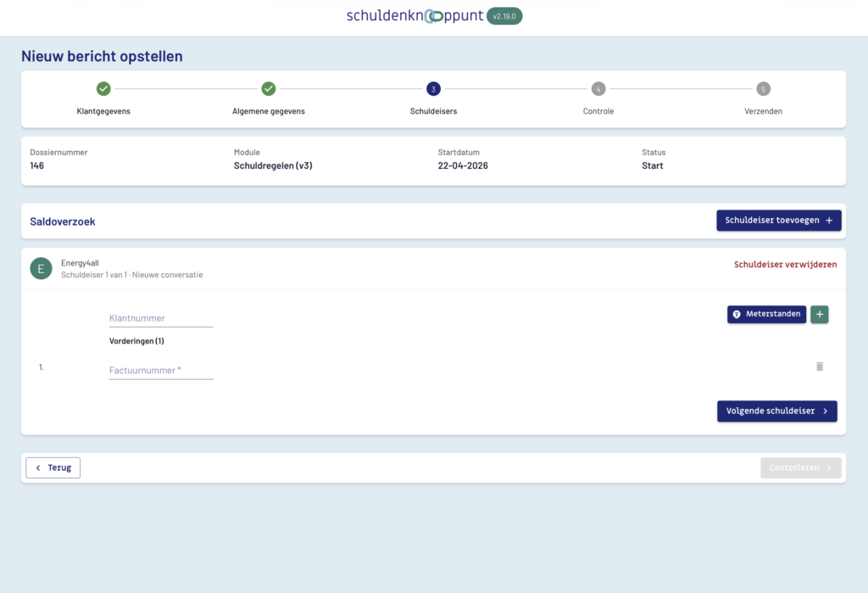Click the completed Klantgegevens step checkmark
The width and height of the screenshot is (868, 593).
click(x=103, y=88)
